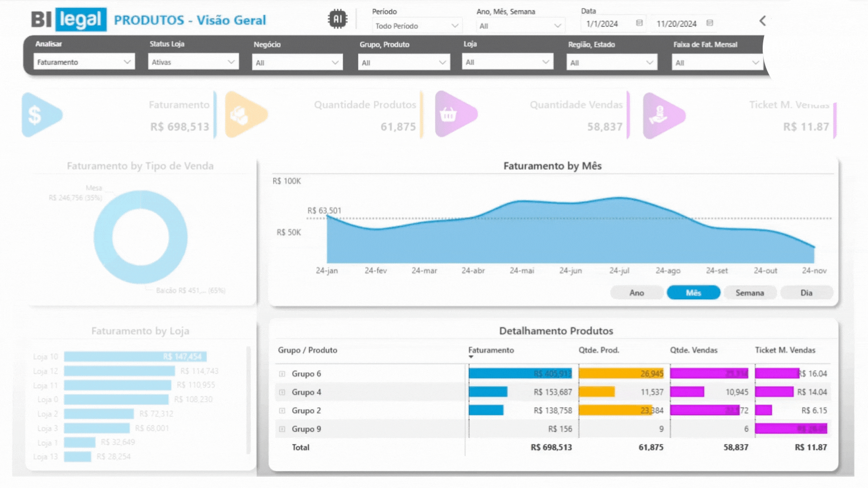Expand the Grupo 2 row

(282, 411)
